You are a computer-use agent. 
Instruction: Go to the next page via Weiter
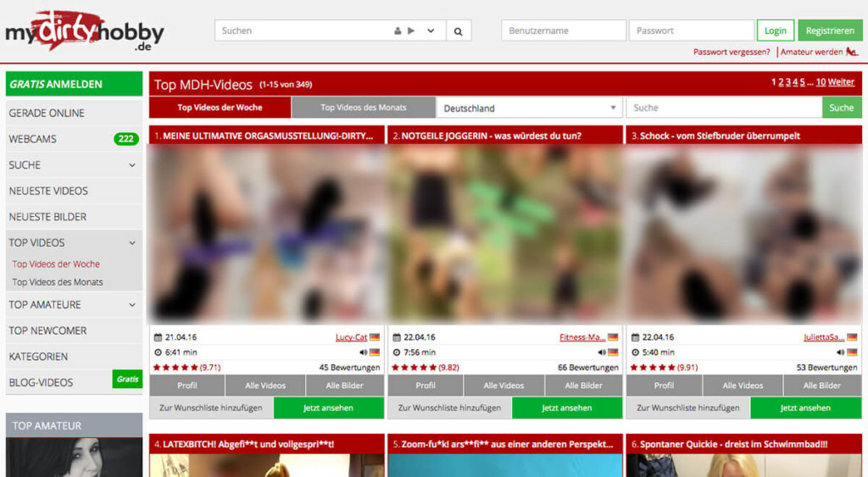pyautogui.click(x=841, y=82)
